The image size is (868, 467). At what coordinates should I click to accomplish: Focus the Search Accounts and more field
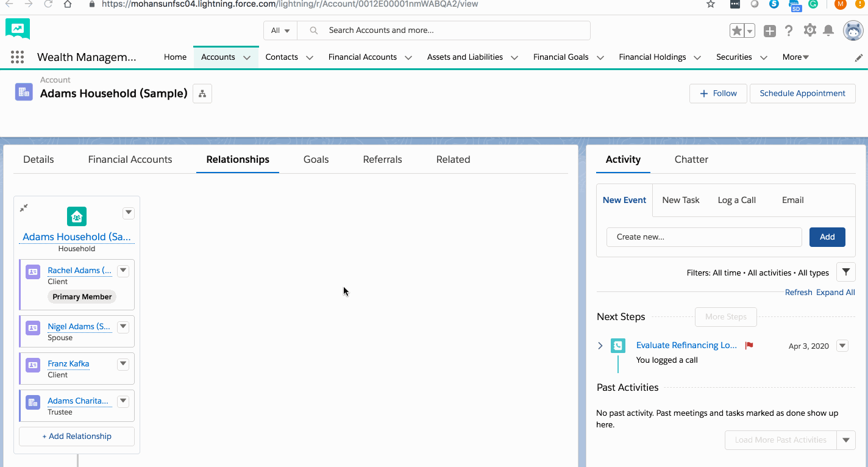pos(444,30)
